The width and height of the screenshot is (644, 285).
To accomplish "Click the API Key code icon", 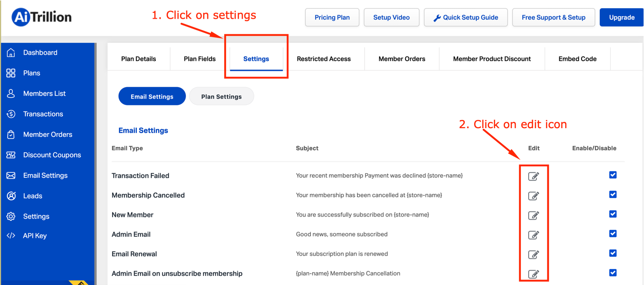I will coord(11,236).
